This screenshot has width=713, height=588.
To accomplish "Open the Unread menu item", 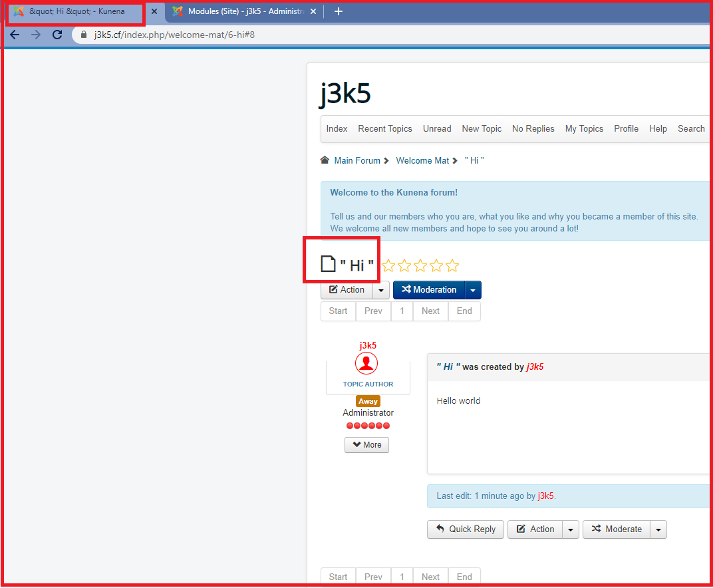I will [437, 128].
